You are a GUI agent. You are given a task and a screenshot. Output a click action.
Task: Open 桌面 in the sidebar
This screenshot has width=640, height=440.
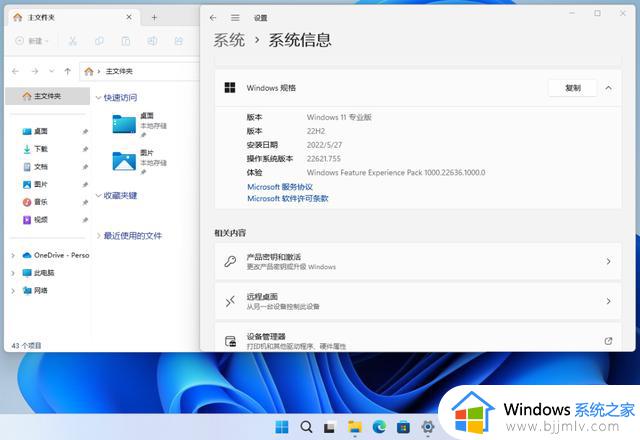coord(41,131)
